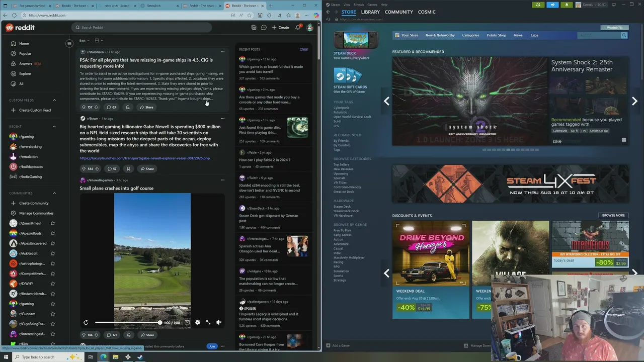Click the Reddit logo
Viewport: 644px width, 362px height.
(x=20, y=28)
